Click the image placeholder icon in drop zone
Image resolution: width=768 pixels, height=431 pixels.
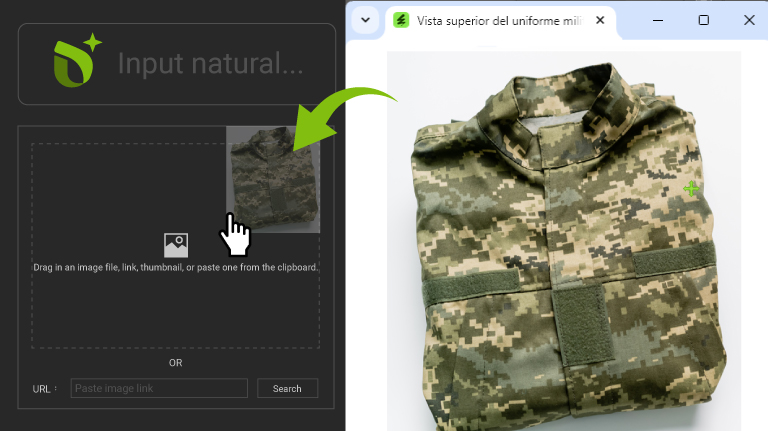(176, 245)
